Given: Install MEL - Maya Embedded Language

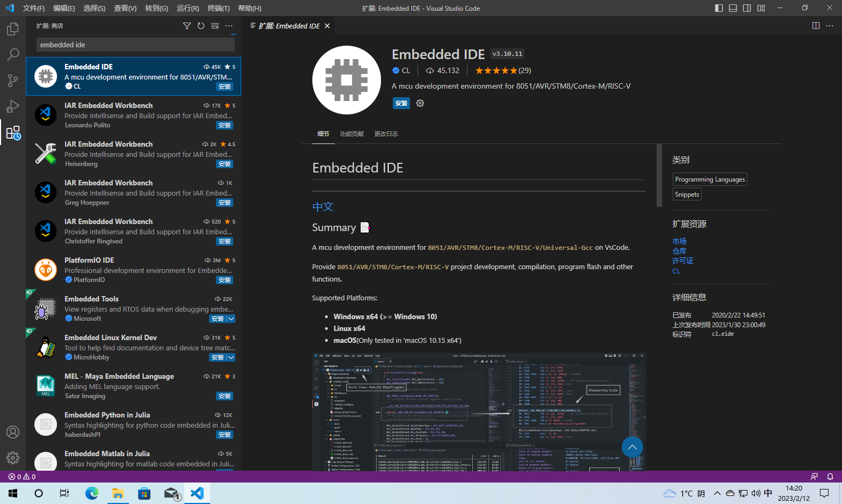Looking at the screenshot, I should click(x=225, y=396).
